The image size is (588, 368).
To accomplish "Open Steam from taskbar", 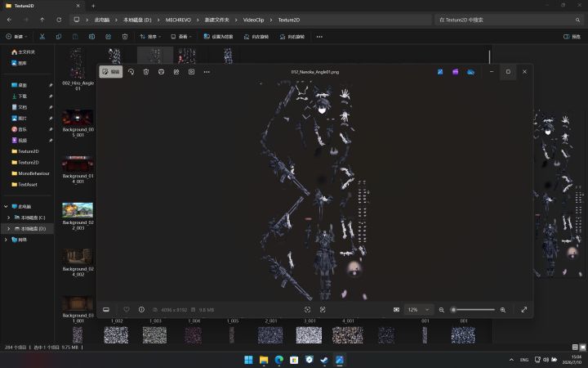I will tap(324, 360).
